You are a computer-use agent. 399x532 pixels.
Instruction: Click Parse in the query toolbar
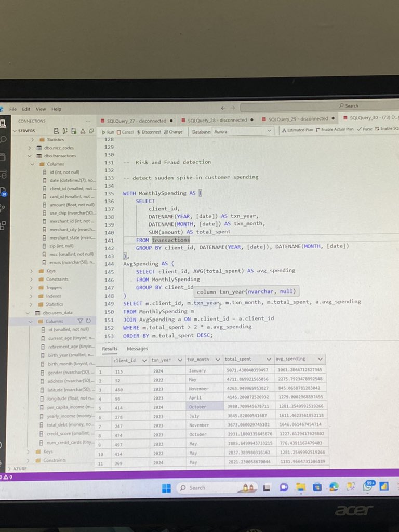click(365, 129)
